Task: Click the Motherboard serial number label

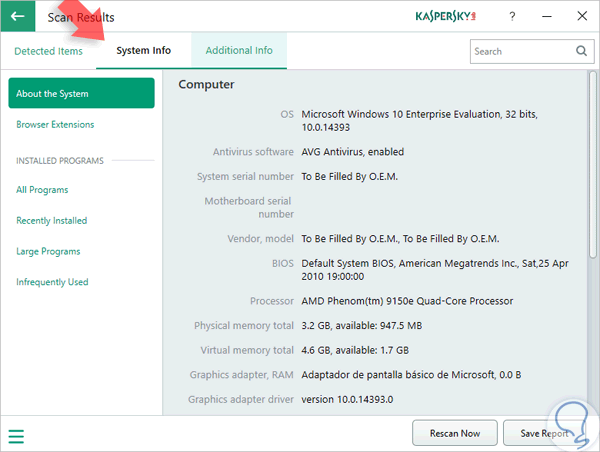Action: coord(249,207)
